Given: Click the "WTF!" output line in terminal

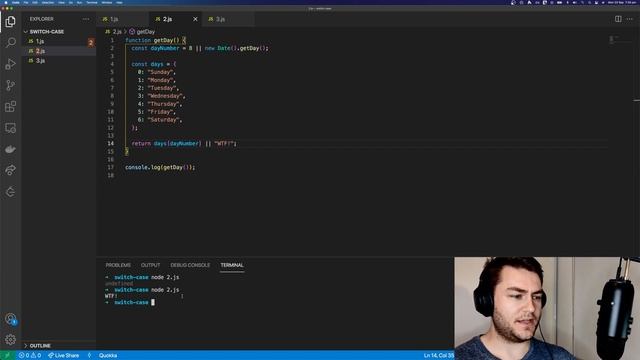Looking at the screenshot, I should [111, 296].
